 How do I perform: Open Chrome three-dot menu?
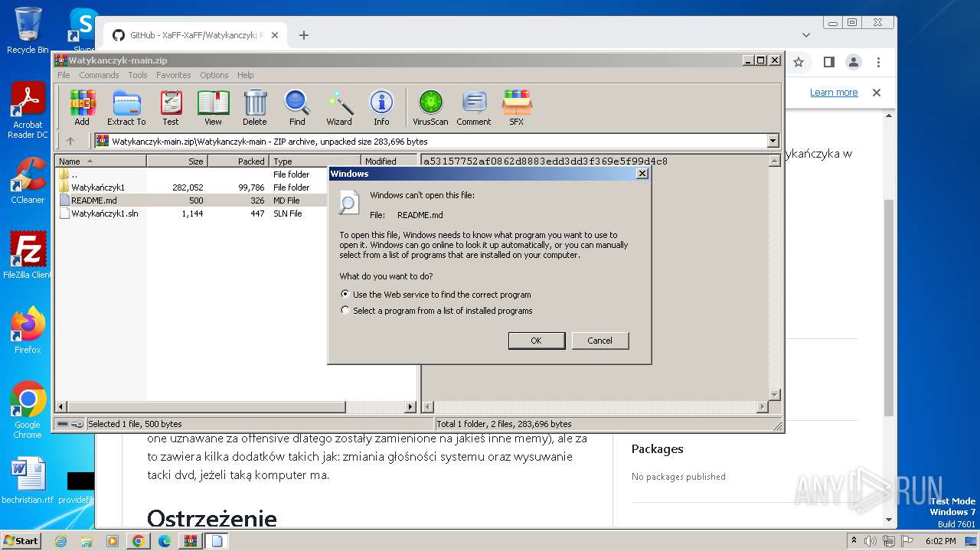(x=879, y=62)
